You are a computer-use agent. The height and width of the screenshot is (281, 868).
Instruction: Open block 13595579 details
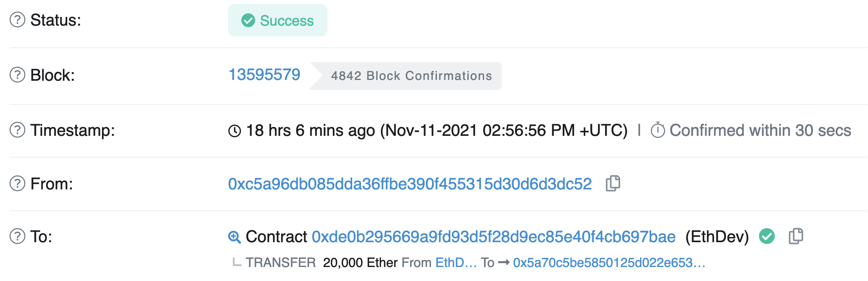tap(265, 75)
